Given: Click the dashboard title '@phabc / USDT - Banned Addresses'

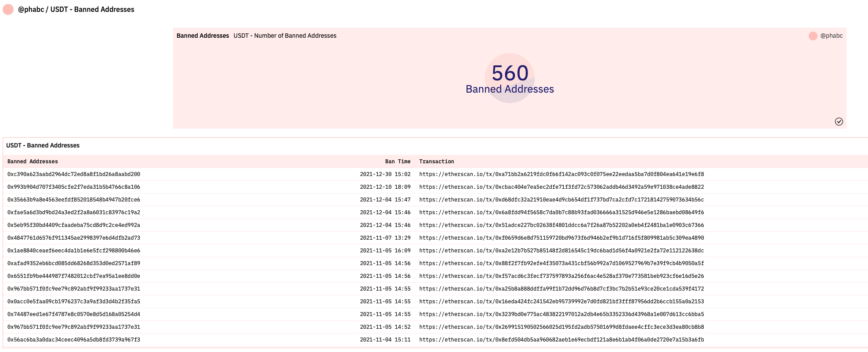Looking at the screenshot, I should [76, 9].
